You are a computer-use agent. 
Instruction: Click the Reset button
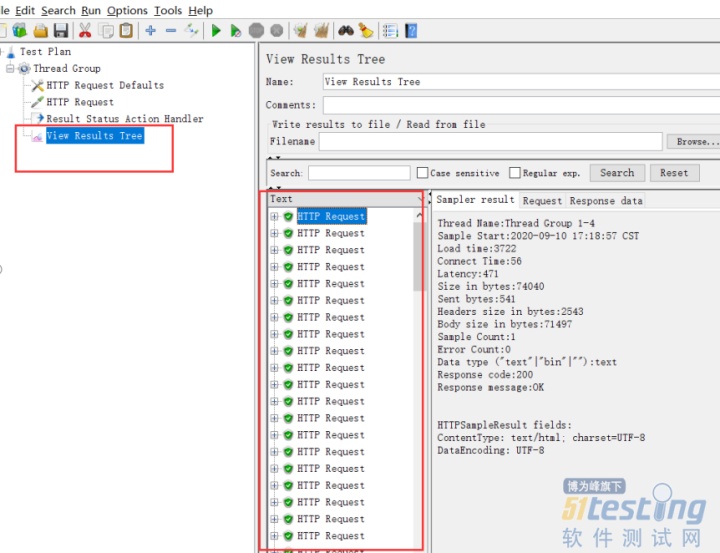click(x=674, y=173)
